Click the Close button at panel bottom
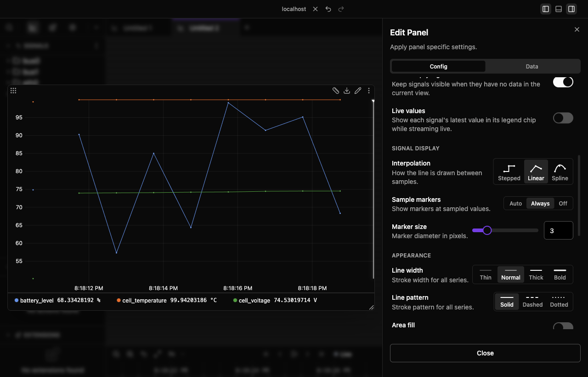Image resolution: width=588 pixels, height=377 pixels. [x=485, y=353]
